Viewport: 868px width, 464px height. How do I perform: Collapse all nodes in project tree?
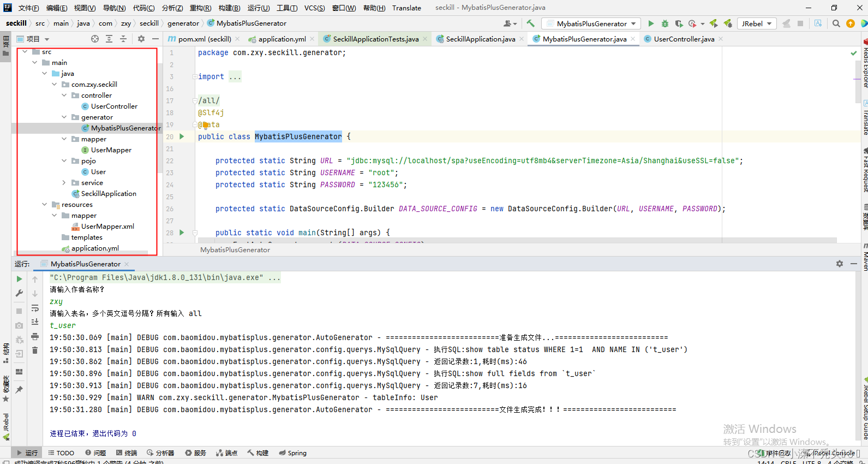123,39
